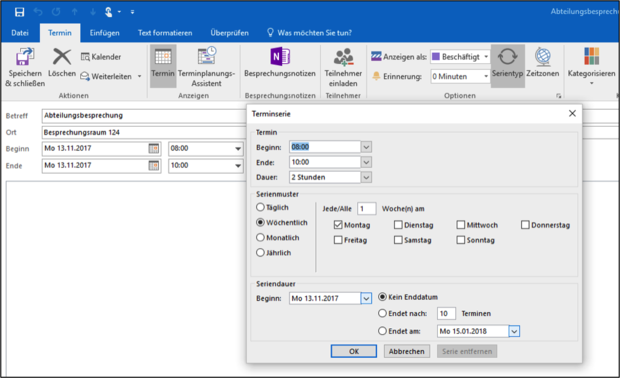Image resolution: width=620 pixels, height=378 pixels.
Task: Click the Terminen count field showing 10
Action: click(446, 314)
